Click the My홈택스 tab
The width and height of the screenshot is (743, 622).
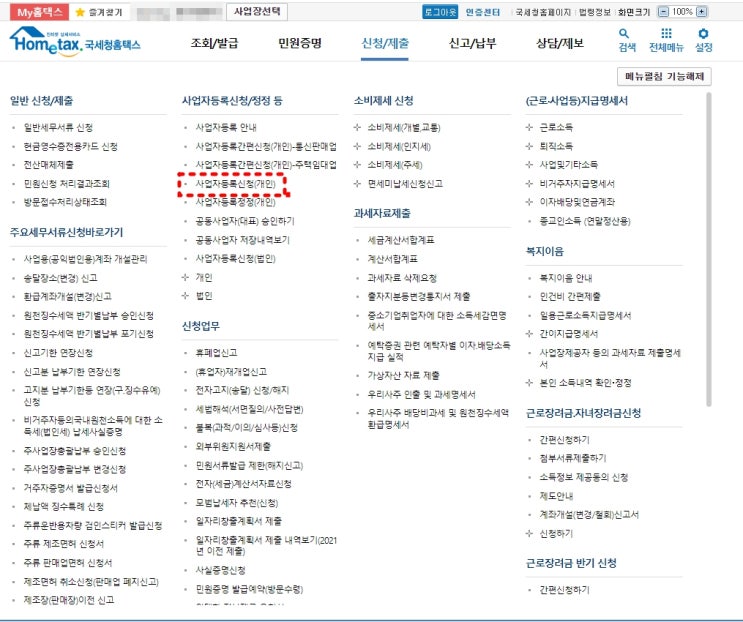40,12
